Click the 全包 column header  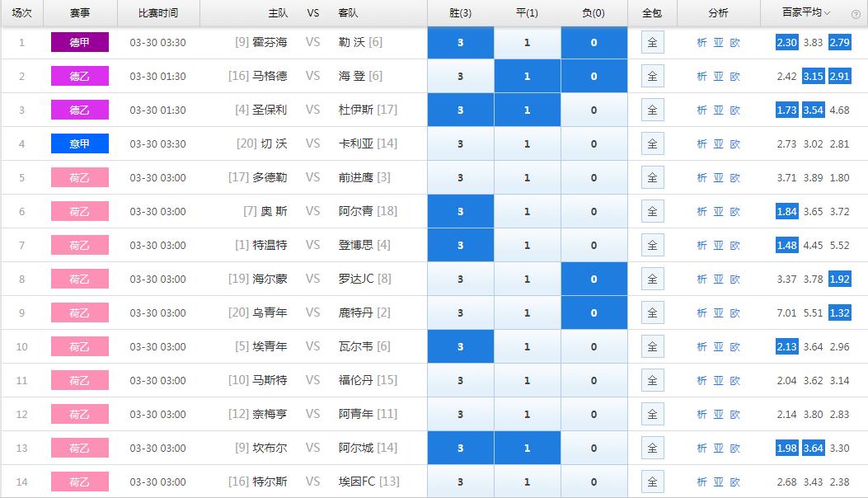tap(652, 12)
